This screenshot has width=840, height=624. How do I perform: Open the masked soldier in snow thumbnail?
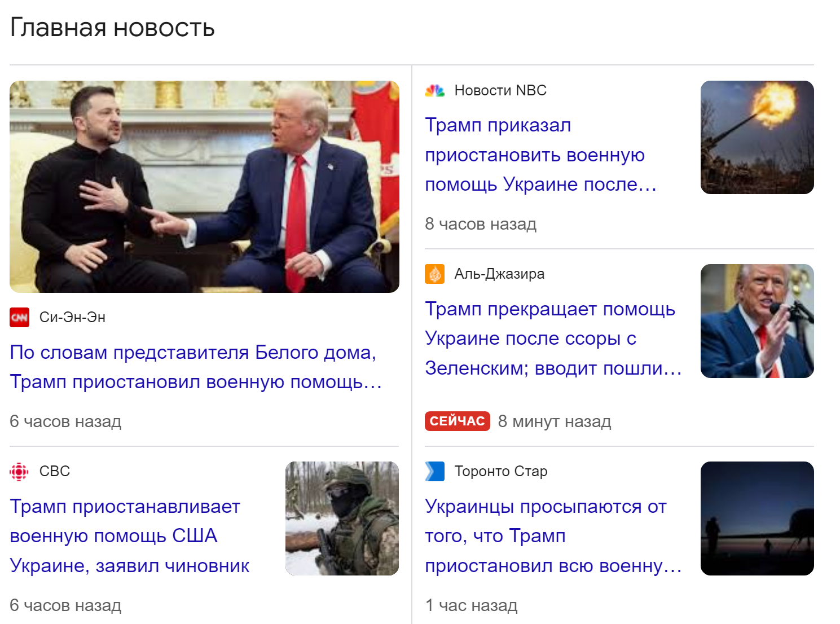pyautogui.click(x=342, y=518)
